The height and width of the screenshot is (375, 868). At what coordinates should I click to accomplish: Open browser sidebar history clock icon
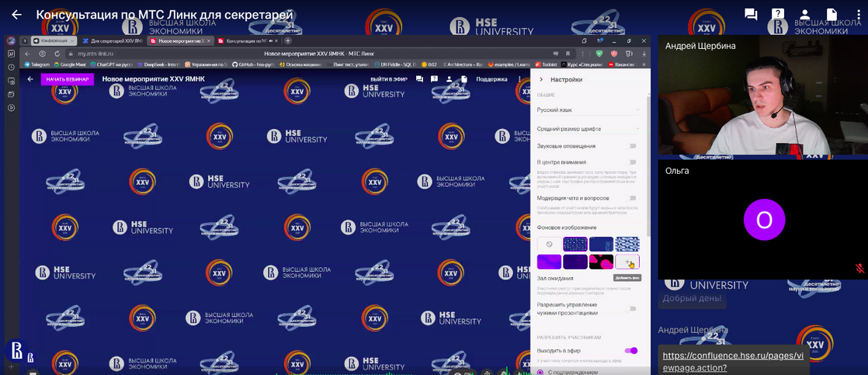11,67
